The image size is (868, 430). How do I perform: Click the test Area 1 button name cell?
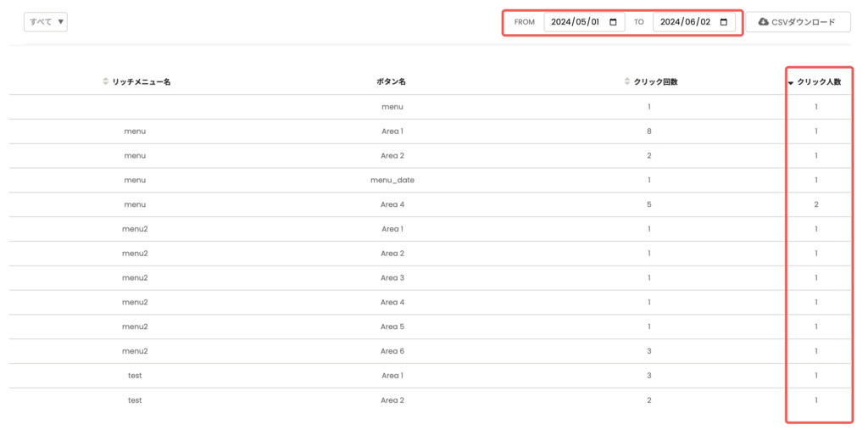click(392, 376)
